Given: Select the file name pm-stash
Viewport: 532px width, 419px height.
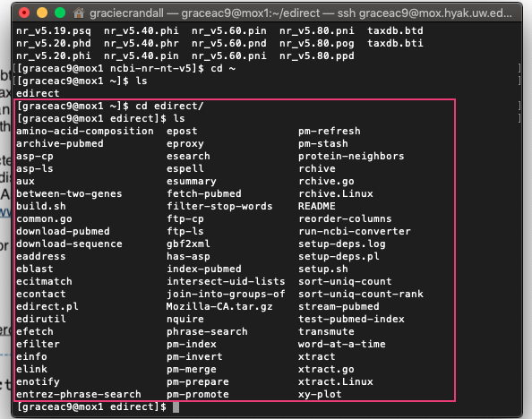Looking at the screenshot, I should tap(323, 143).
